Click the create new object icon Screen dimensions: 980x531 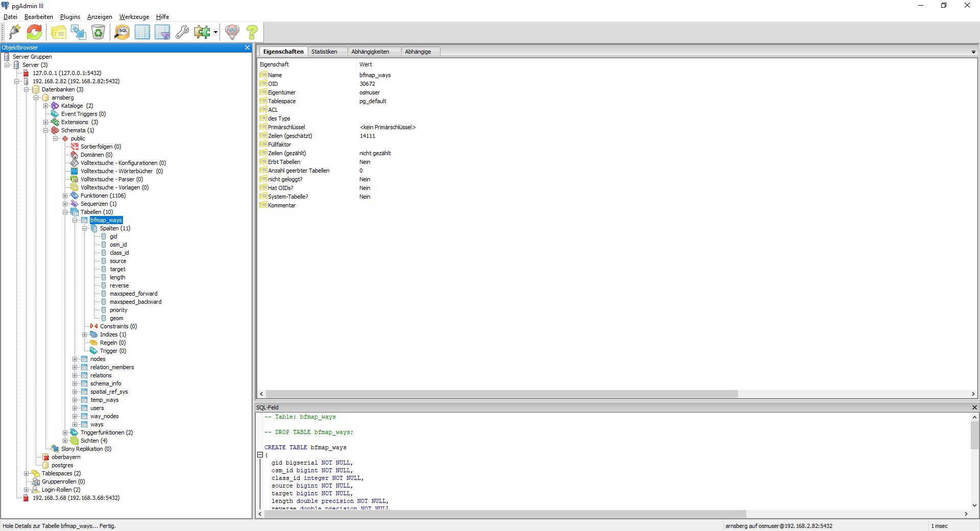coord(78,32)
